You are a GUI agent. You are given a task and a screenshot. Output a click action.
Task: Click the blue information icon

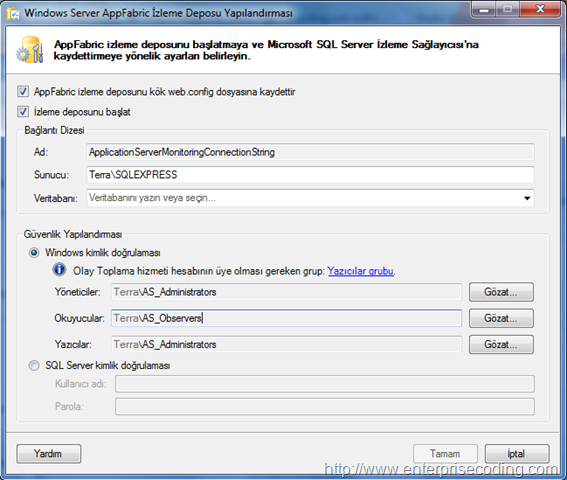pyautogui.click(x=59, y=270)
